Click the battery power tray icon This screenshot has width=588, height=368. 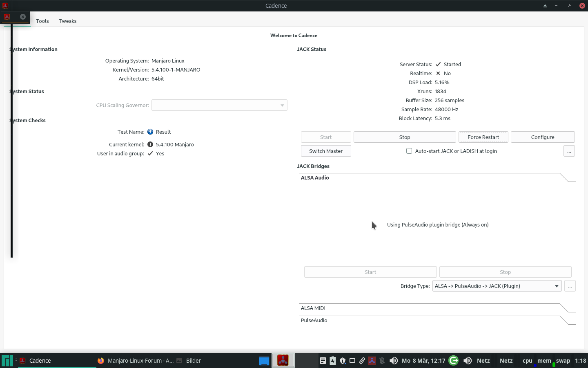pos(333,361)
